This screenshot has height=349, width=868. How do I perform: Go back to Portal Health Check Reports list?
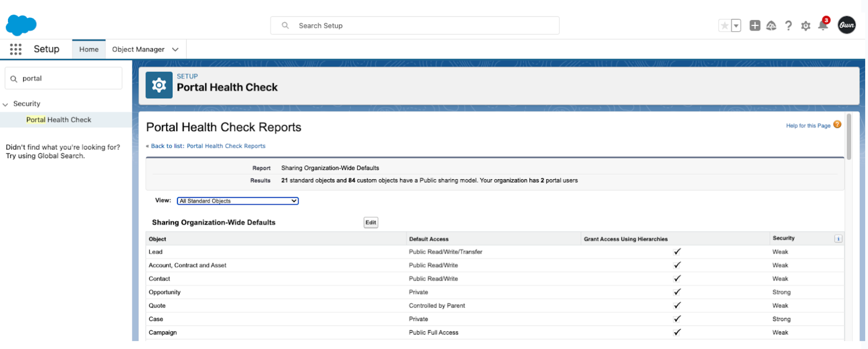(x=208, y=146)
